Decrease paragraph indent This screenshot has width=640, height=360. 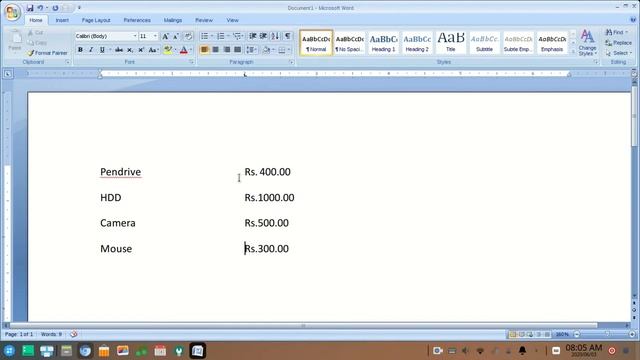click(x=253, y=36)
